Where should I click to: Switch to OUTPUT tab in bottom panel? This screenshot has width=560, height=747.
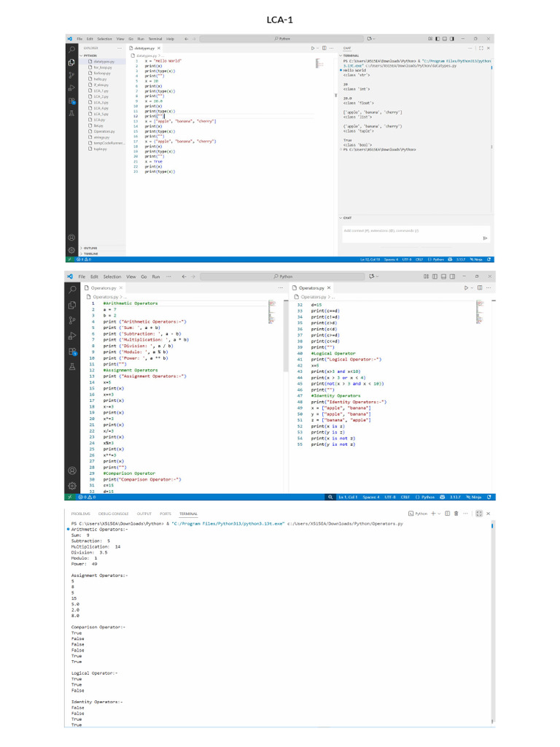tap(144, 514)
